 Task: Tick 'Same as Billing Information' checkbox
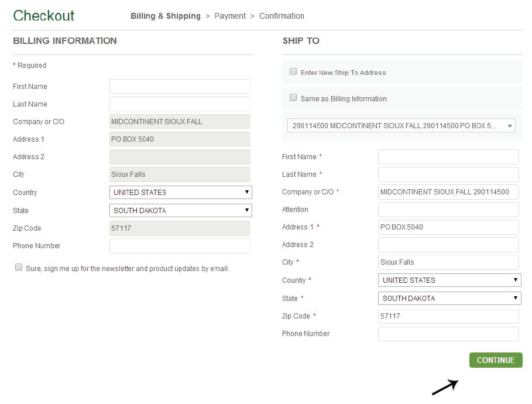[293, 98]
